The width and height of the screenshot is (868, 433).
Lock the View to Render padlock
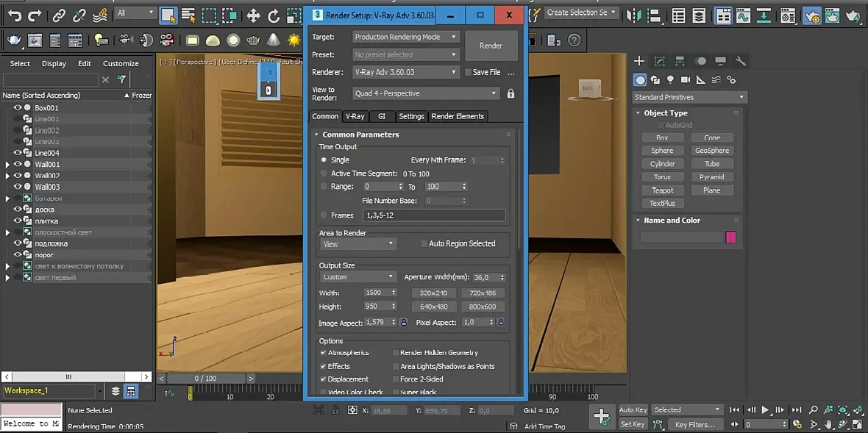point(511,93)
